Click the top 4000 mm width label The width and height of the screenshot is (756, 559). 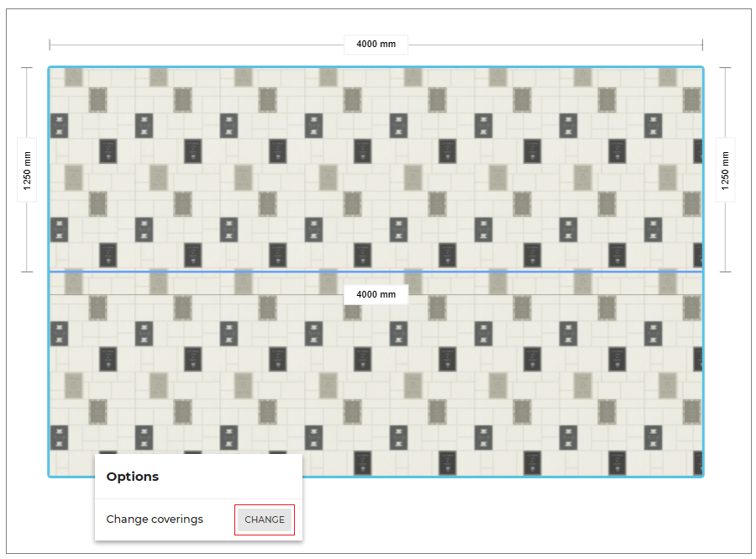tap(375, 45)
